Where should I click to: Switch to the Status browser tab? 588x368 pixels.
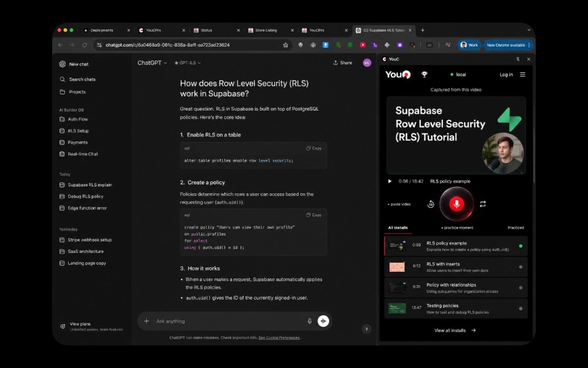click(x=216, y=30)
